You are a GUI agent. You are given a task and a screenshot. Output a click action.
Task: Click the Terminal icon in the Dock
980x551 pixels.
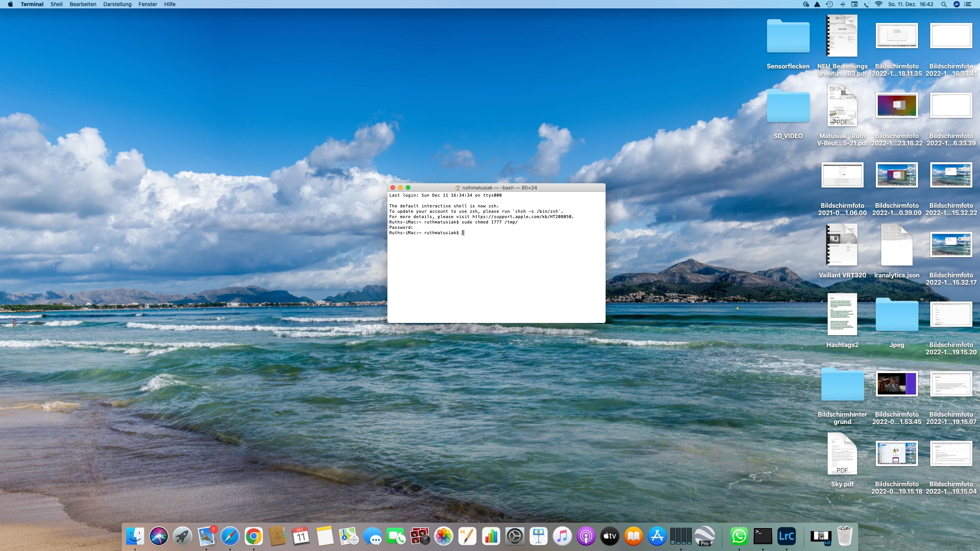(x=763, y=536)
